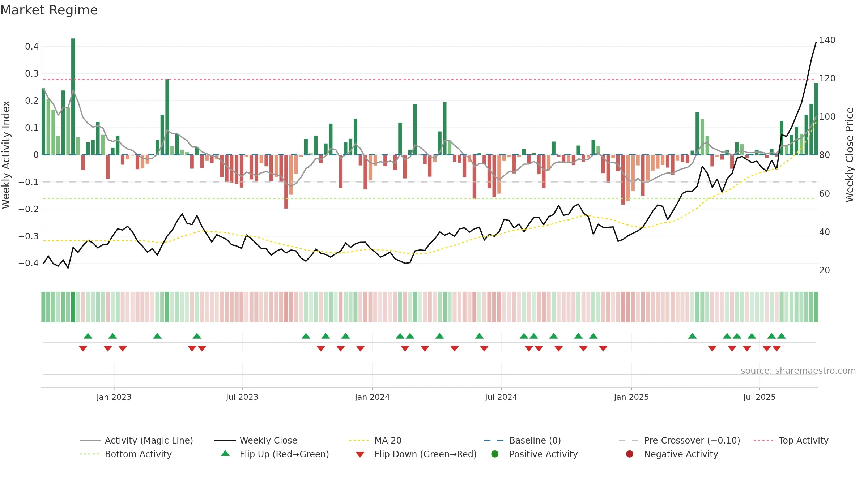Toggle Flip Up (Red→Green) legend entry
This screenshot has height=488, width=868.
point(275,454)
